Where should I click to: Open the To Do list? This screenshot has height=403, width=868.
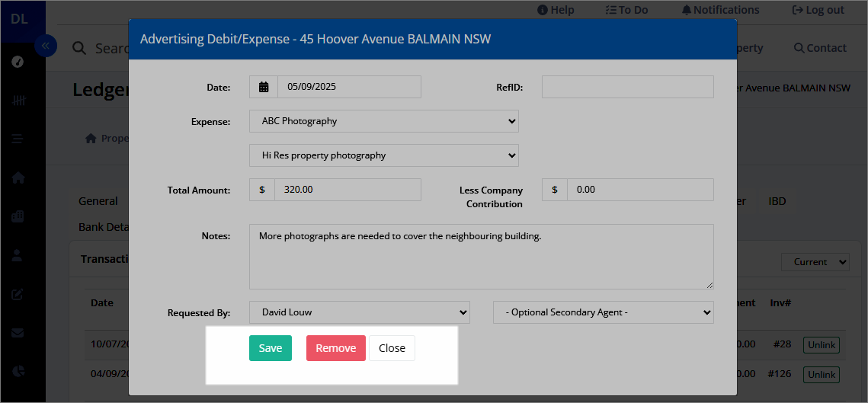626,10
